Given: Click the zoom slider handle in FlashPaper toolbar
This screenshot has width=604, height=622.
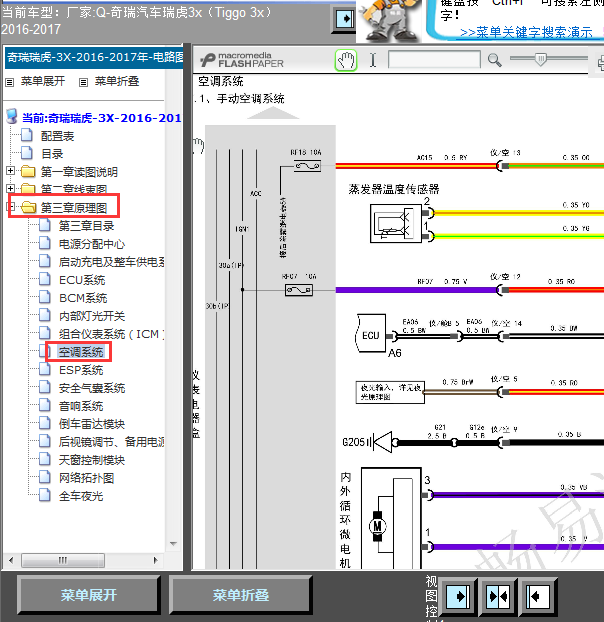Looking at the screenshot, I should (540, 59).
